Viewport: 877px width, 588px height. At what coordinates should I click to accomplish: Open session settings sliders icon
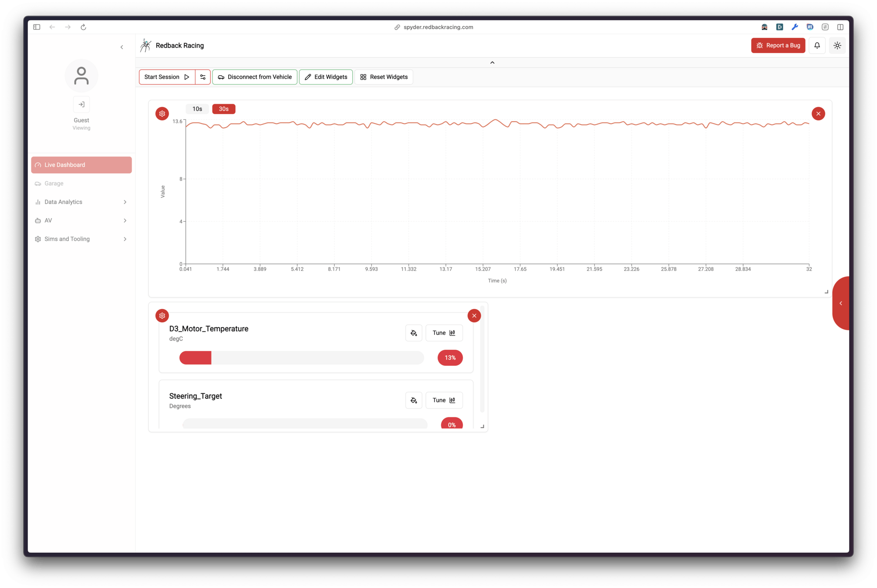click(x=203, y=77)
